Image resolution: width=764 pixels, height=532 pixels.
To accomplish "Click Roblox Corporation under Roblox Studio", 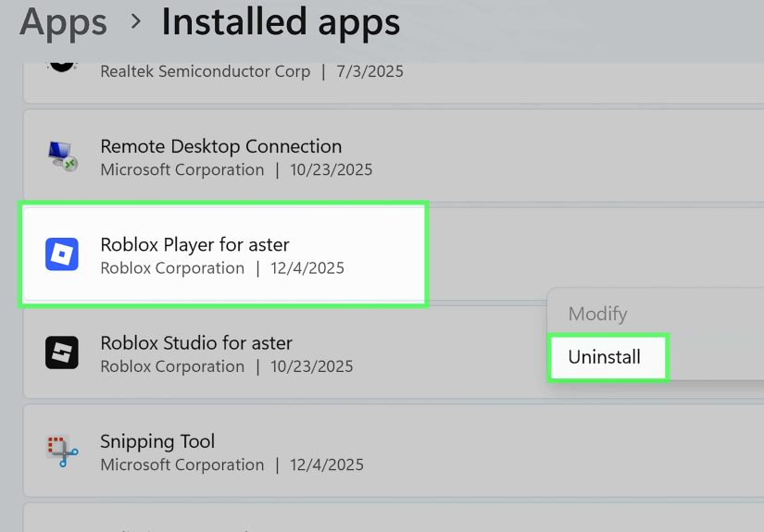I will 172,366.
